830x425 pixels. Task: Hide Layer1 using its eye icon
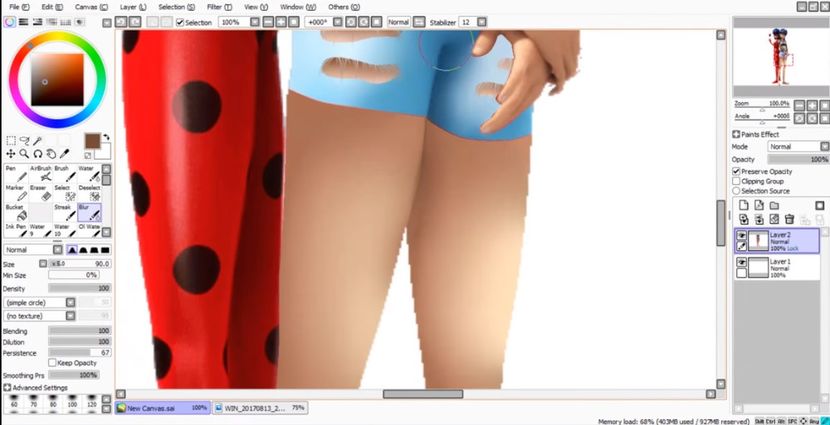[x=742, y=263]
